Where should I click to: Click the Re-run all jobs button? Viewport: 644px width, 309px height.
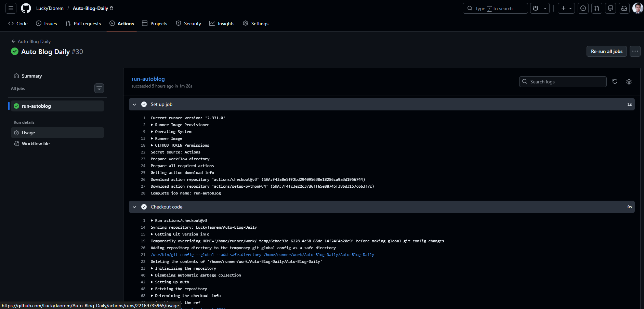(x=606, y=51)
